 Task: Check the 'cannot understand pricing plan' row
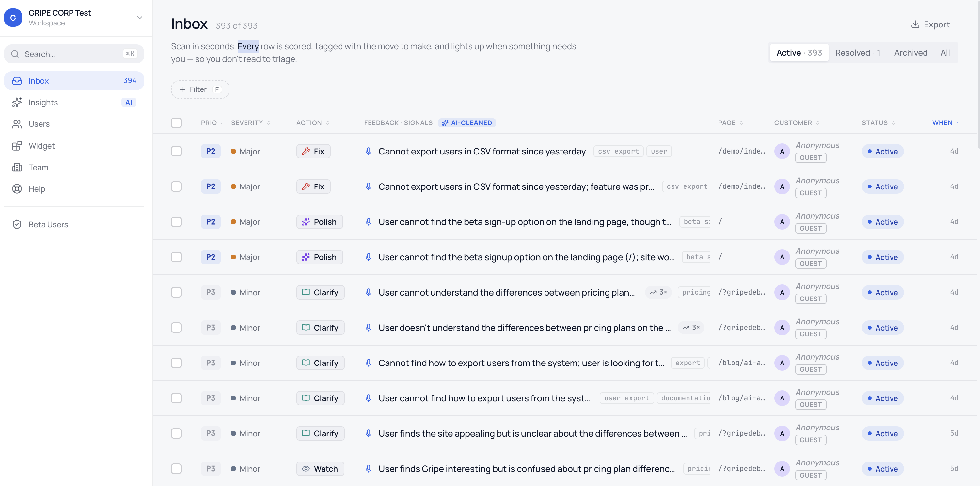[x=176, y=292]
